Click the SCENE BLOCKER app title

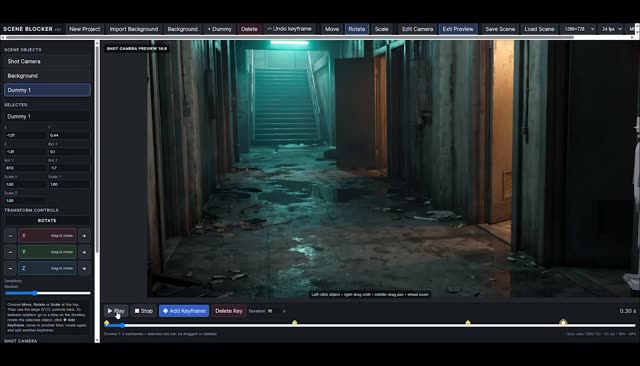(28, 29)
